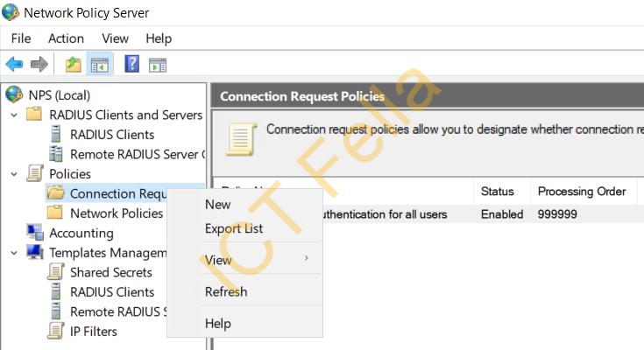Select the IP Filters template node
The width and height of the screenshot is (644, 350).
(x=93, y=332)
